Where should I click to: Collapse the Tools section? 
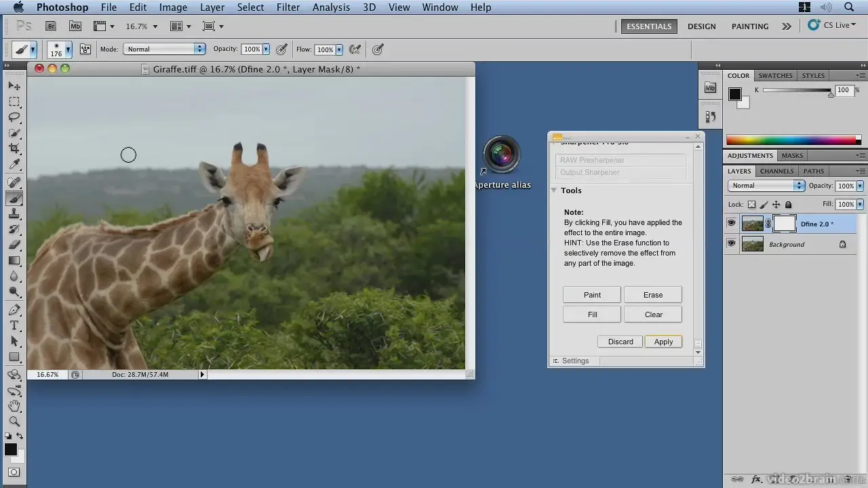[x=554, y=190]
